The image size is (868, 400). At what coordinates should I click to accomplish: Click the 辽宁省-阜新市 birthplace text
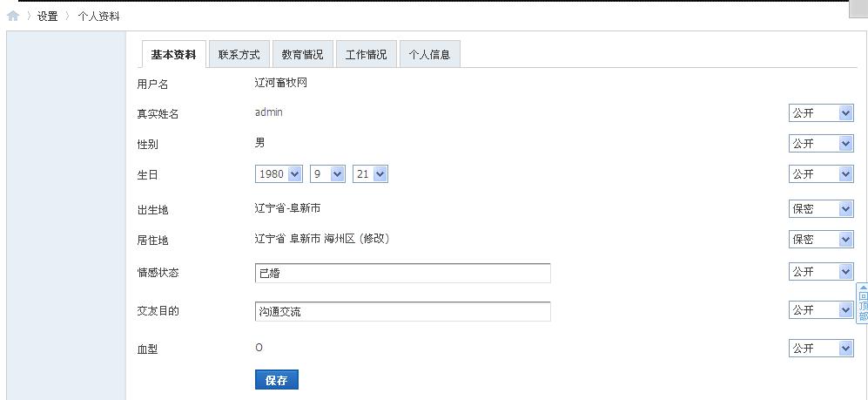point(287,208)
